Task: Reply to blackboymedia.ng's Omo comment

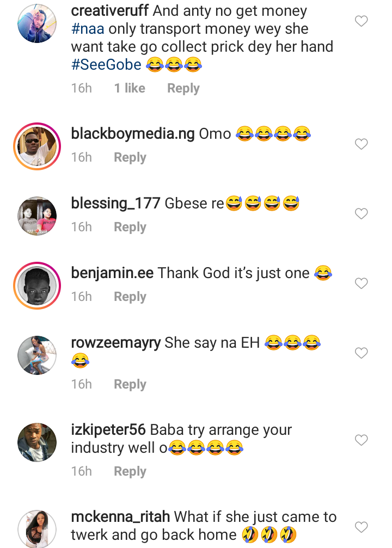Action: point(130,157)
